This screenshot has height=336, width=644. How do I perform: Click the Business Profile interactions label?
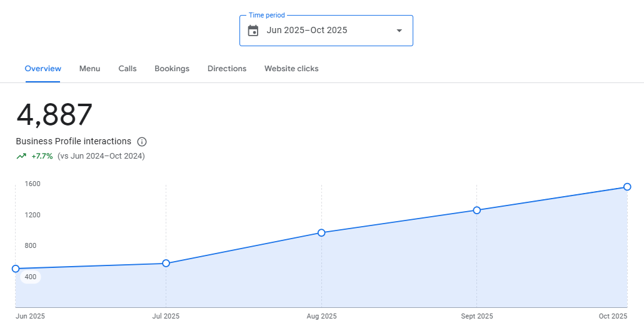74,142
